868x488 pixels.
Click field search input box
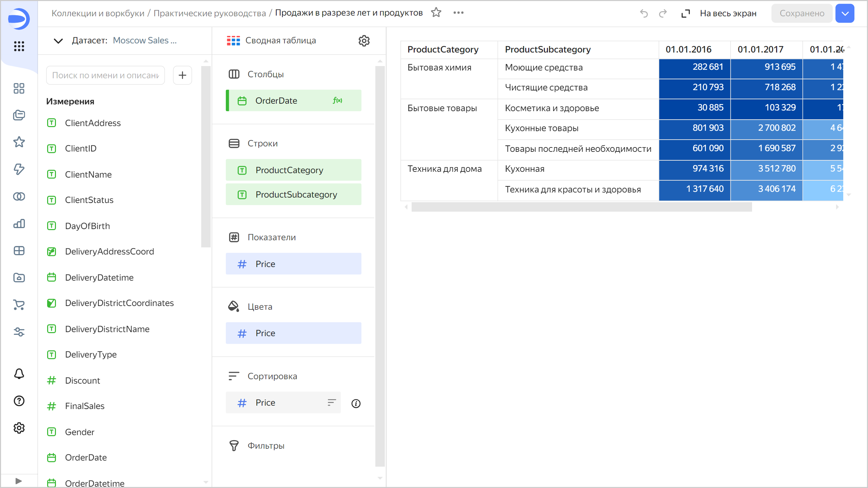coord(105,75)
